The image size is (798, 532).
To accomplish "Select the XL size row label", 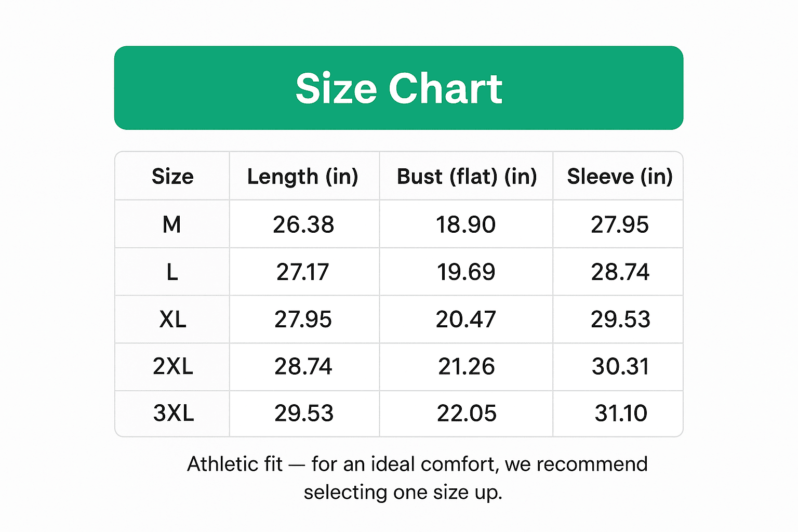I will 172,319.
